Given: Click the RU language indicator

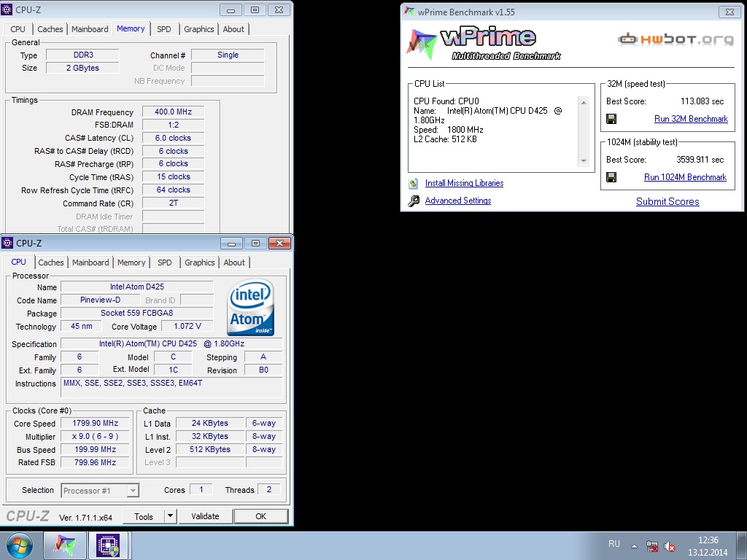Looking at the screenshot, I should coord(614,544).
